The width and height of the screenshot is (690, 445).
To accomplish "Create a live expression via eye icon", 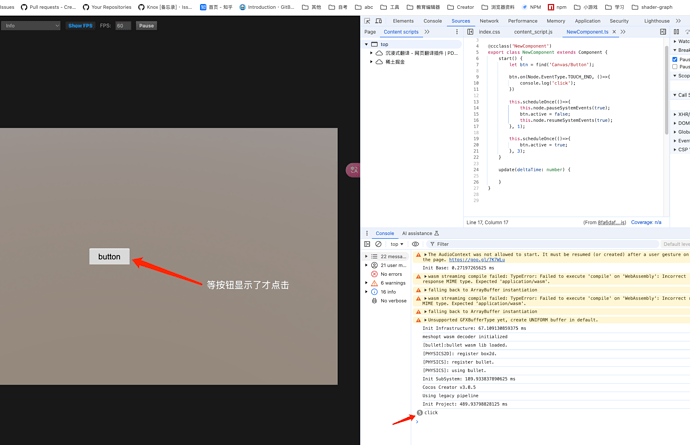I will (x=415, y=244).
